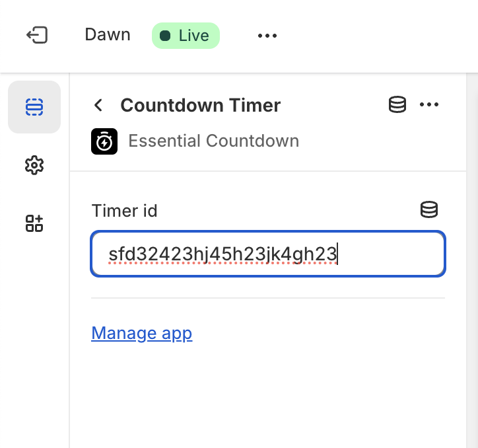478x448 pixels.
Task: Open the Manage app link
Action: (x=142, y=333)
